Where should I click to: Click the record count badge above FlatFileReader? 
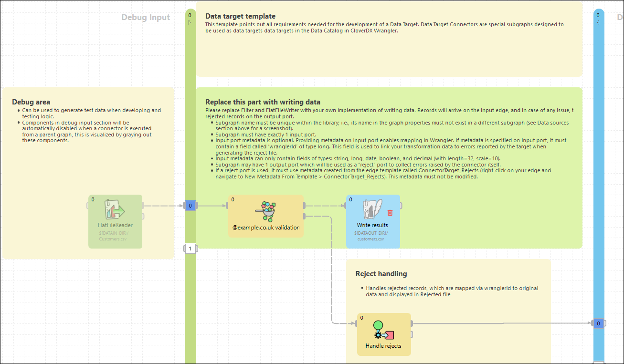pyautogui.click(x=93, y=199)
